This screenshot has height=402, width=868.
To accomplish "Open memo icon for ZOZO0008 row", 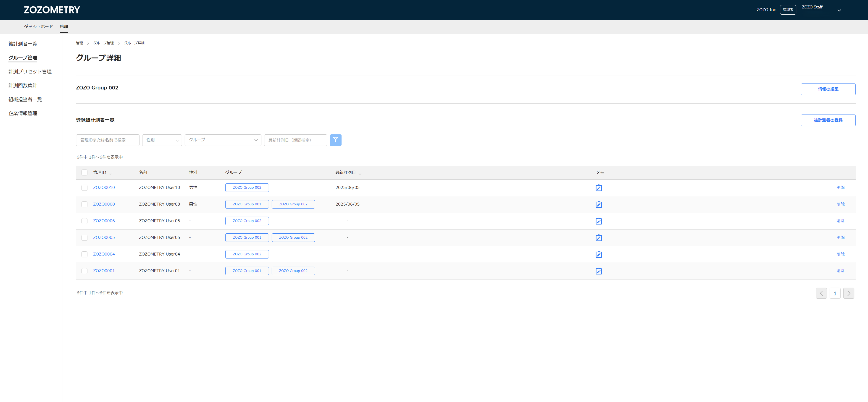I will click(x=598, y=204).
